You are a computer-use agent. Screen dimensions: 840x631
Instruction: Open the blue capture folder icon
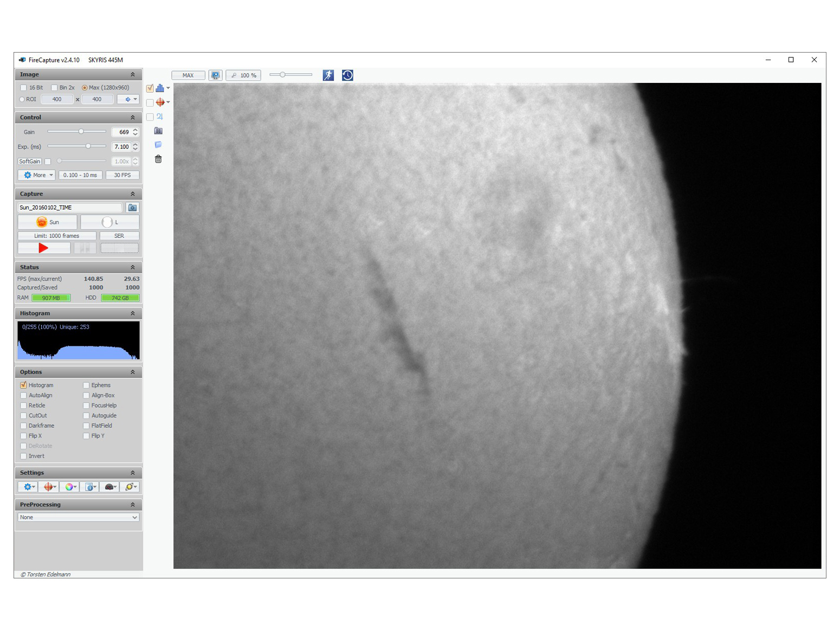click(x=158, y=145)
